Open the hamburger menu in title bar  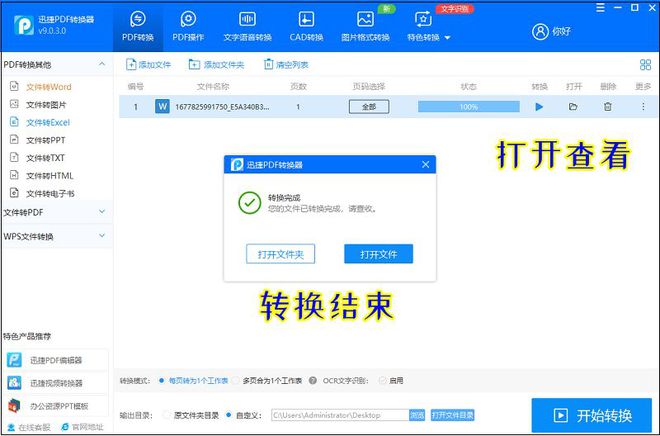point(601,8)
